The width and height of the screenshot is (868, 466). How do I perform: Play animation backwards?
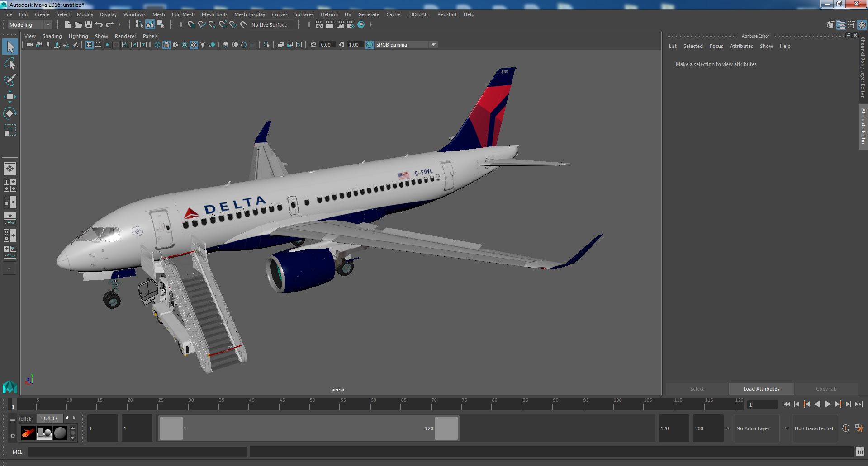pos(817,405)
